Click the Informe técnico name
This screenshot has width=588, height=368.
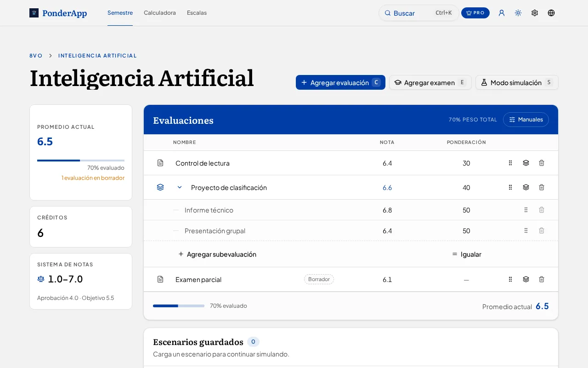(x=209, y=210)
